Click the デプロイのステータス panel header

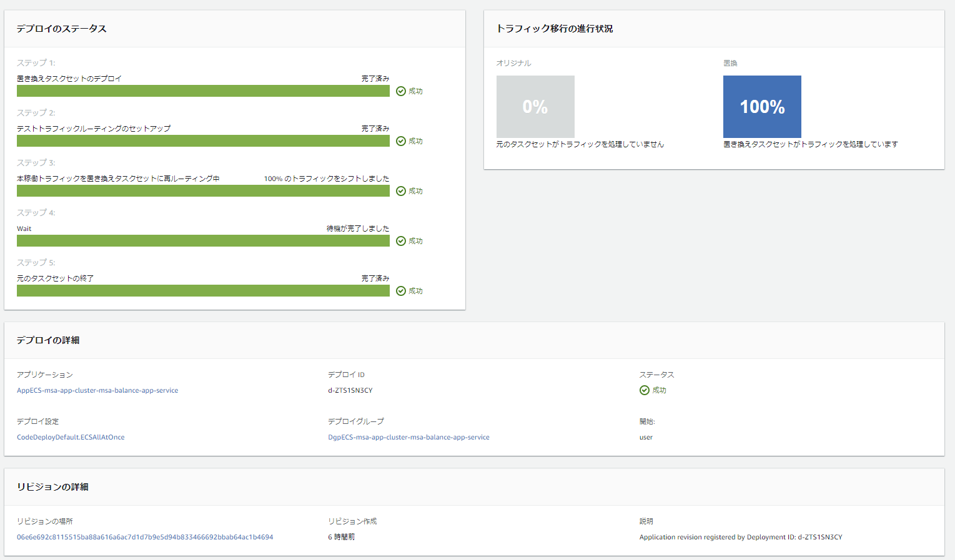click(x=61, y=29)
